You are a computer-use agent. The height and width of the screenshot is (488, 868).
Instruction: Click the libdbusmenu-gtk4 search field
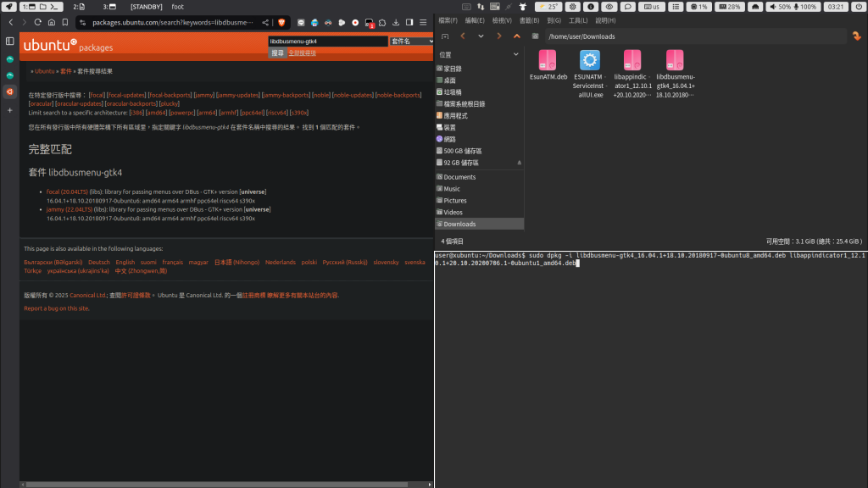tap(328, 41)
